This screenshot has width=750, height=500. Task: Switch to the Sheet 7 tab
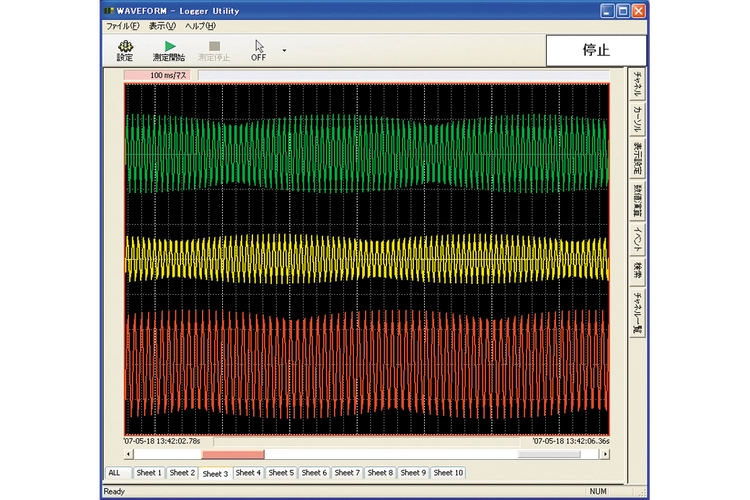(347, 473)
